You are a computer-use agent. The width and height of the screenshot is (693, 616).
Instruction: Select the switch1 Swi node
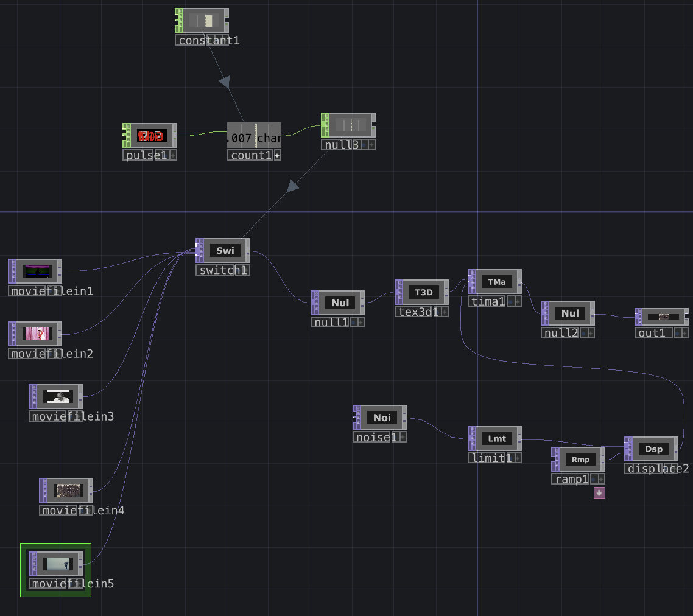pos(225,251)
